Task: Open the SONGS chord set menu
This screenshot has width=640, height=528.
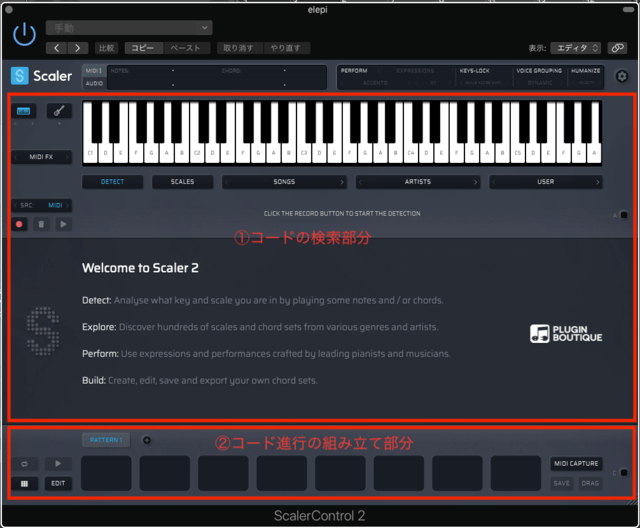Action: click(x=284, y=182)
